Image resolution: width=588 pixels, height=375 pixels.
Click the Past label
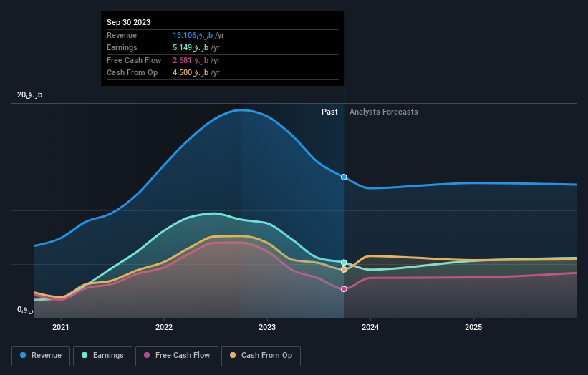[x=329, y=112]
